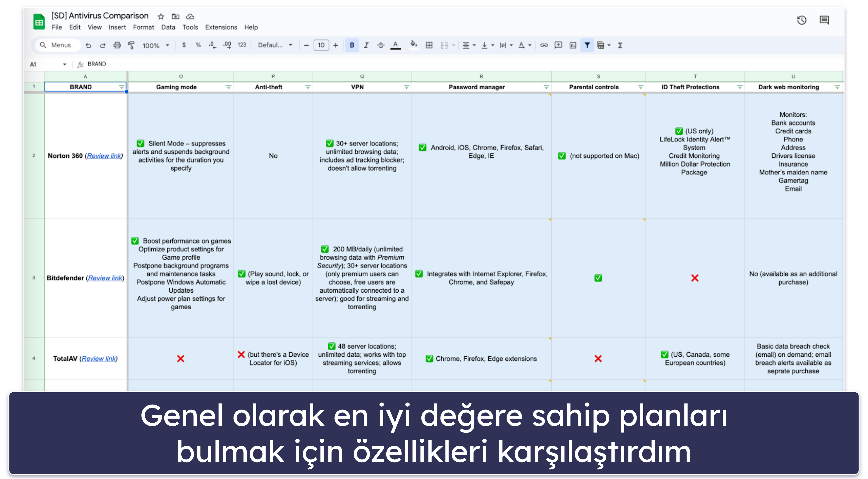
Task: Decrease font size with minus
Action: (306, 45)
